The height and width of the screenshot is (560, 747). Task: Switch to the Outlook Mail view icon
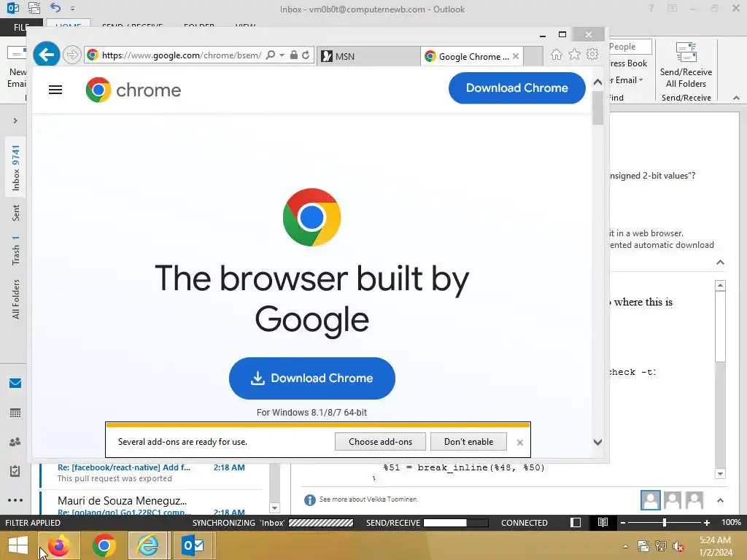point(15,384)
